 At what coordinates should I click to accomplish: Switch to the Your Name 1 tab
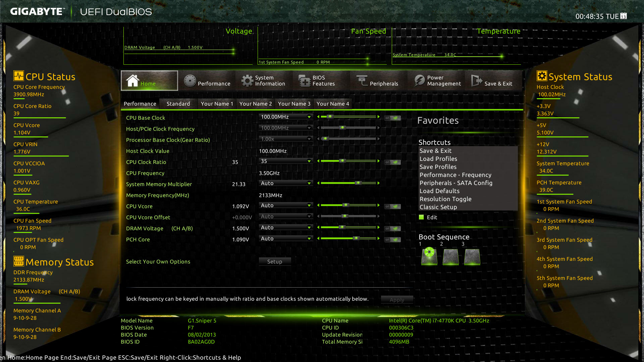click(217, 104)
